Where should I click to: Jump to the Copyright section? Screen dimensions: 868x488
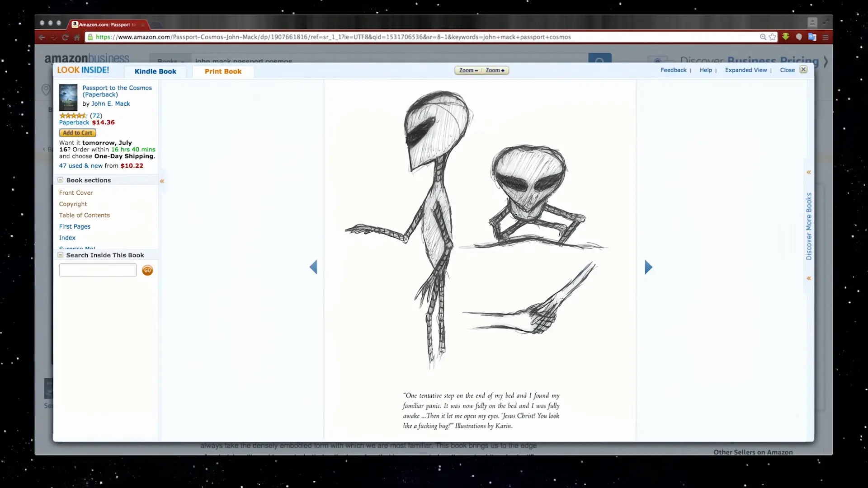pos(73,204)
